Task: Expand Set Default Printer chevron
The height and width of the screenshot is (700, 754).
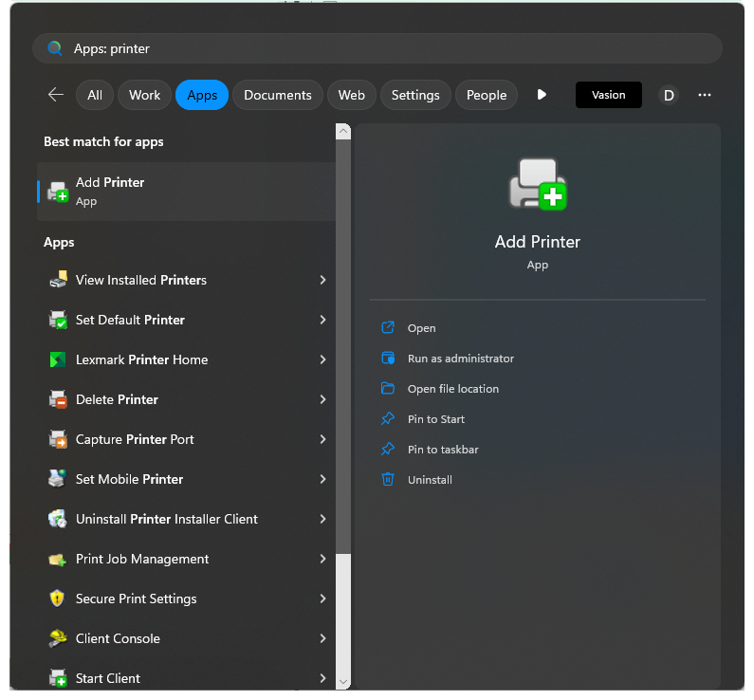Action: tap(322, 320)
